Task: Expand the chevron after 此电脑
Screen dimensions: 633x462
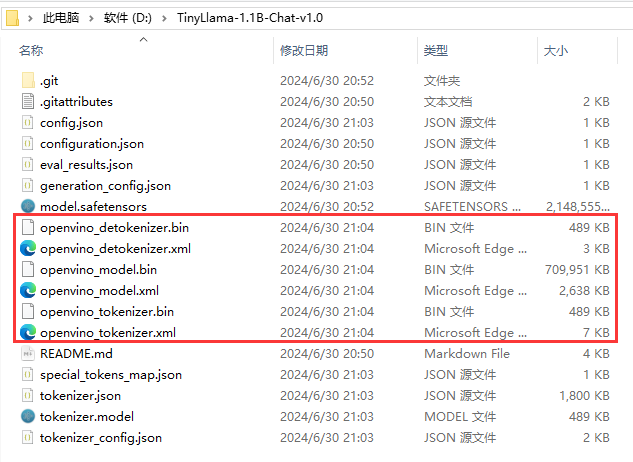Action: pyautogui.click(x=92, y=18)
